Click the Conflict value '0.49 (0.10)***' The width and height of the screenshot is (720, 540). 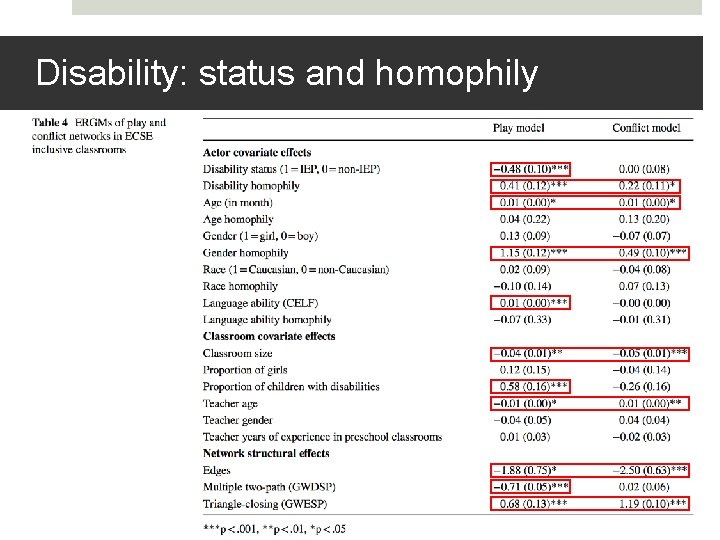(652, 253)
